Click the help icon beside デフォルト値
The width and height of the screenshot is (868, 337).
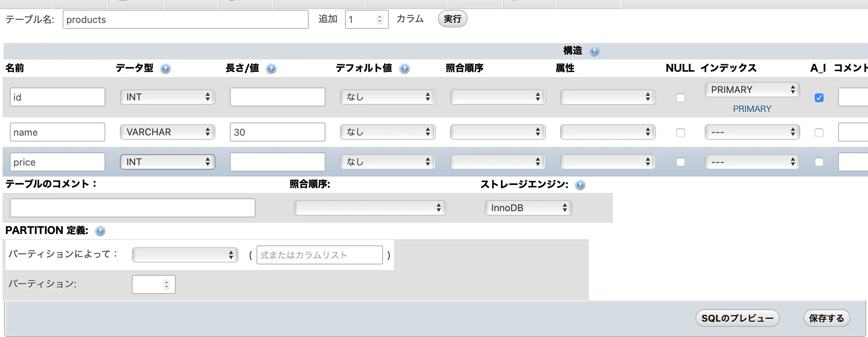point(404,69)
